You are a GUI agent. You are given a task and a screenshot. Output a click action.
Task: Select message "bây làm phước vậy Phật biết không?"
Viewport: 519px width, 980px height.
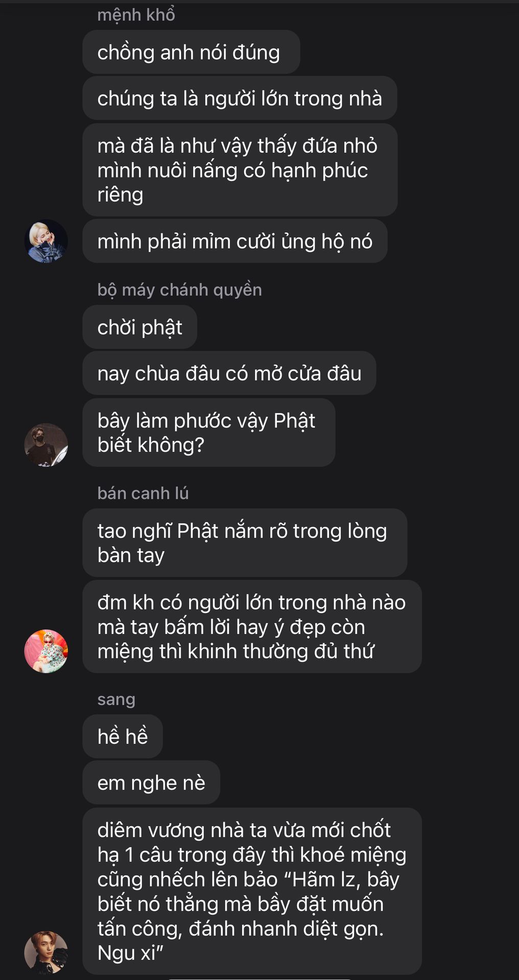pyautogui.click(x=209, y=432)
